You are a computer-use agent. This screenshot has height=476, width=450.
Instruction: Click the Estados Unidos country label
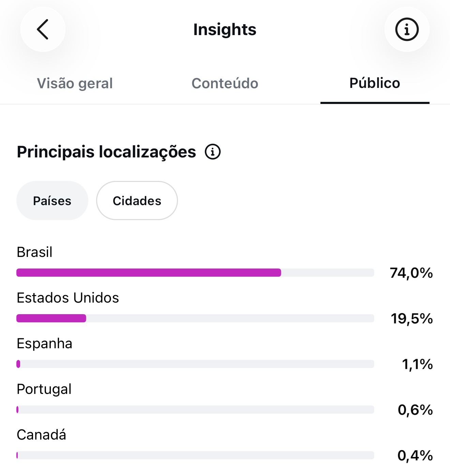pos(68,298)
